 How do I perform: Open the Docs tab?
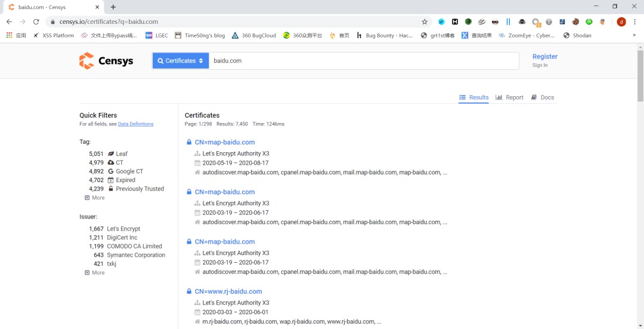(543, 97)
